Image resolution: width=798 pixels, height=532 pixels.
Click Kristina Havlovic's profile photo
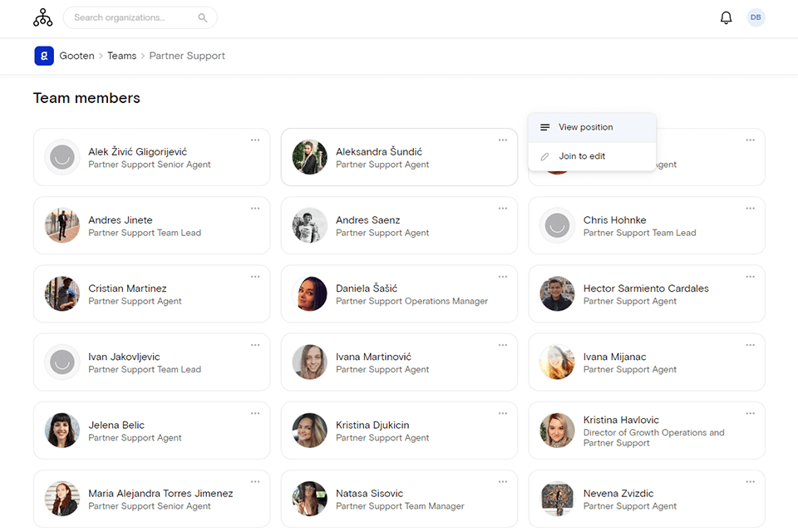pyautogui.click(x=557, y=431)
